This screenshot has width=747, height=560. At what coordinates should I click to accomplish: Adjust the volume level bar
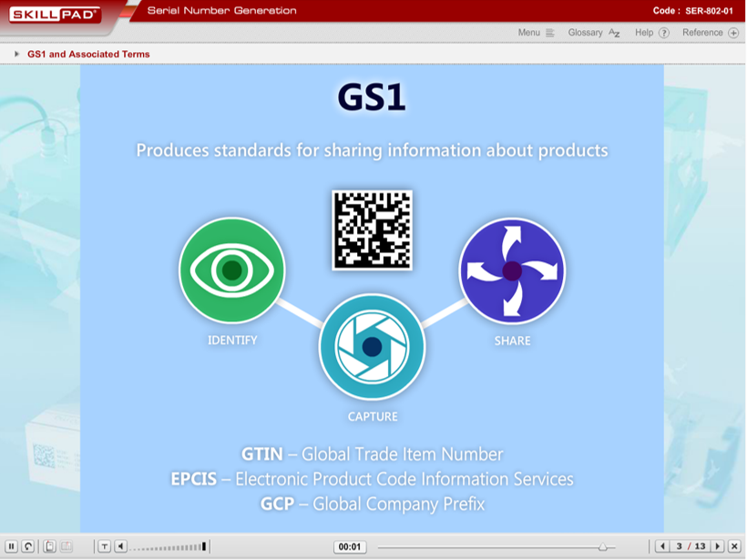[x=169, y=546]
